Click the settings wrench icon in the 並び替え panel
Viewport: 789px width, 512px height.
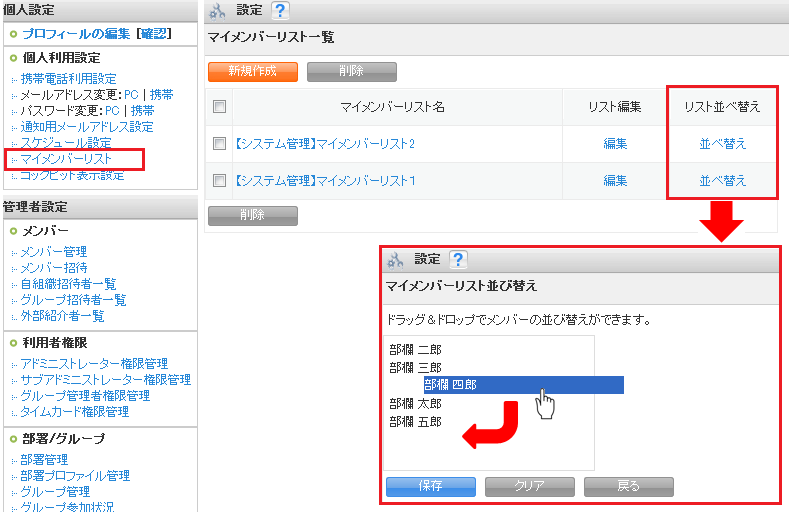tap(395, 260)
